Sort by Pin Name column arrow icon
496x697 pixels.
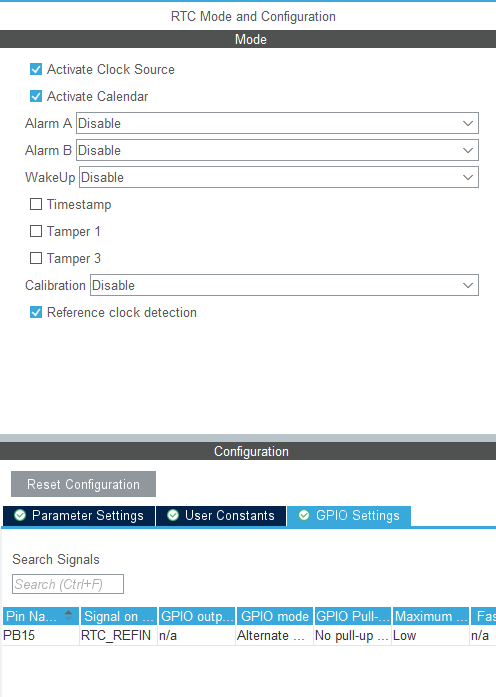tap(68, 616)
